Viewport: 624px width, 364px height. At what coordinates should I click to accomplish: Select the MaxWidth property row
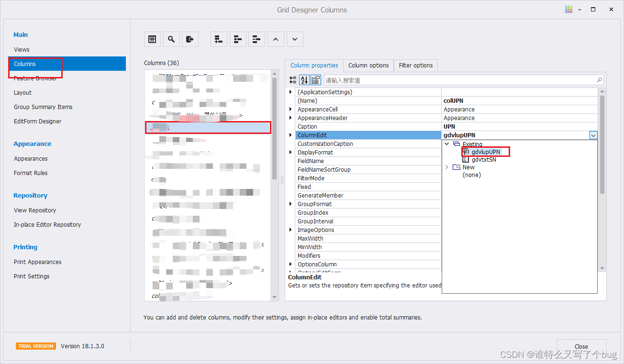coord(368,239)
